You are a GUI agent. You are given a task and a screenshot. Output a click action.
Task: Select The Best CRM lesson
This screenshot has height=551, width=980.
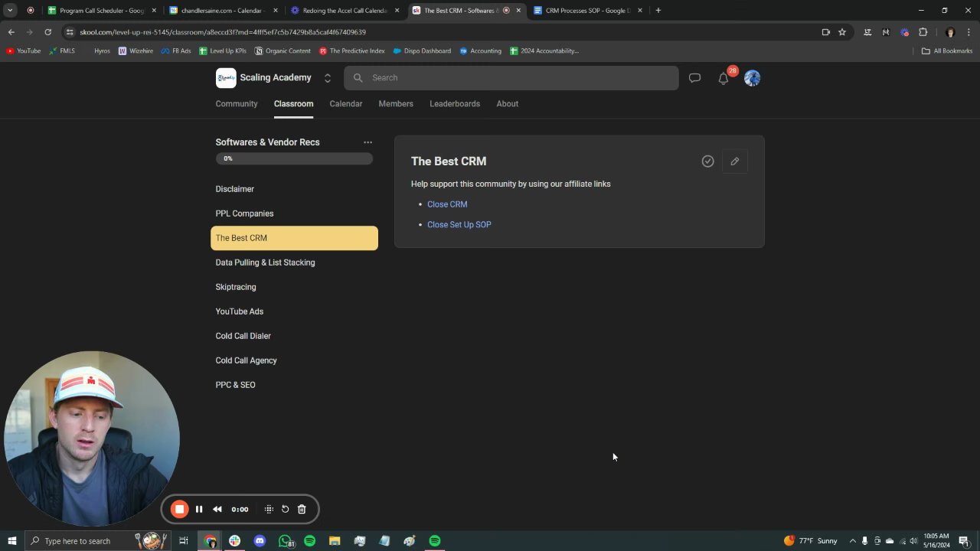coord(294,238)
